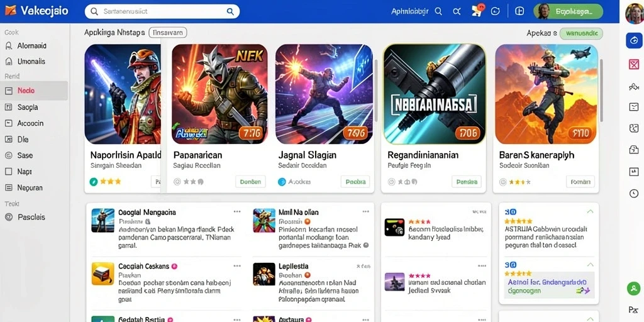Screen dimensions: 644x322
Task: Click the circular refresh icon in header
Action: point(496,11)
